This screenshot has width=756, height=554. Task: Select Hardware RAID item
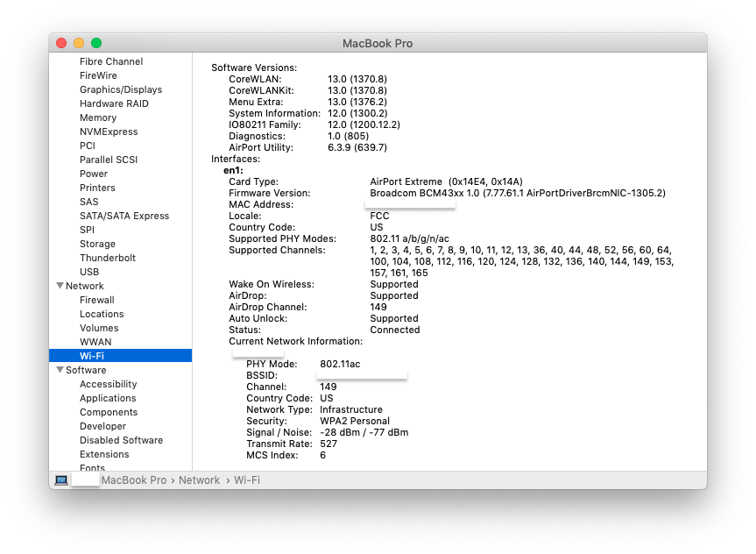tap(114, 103)
